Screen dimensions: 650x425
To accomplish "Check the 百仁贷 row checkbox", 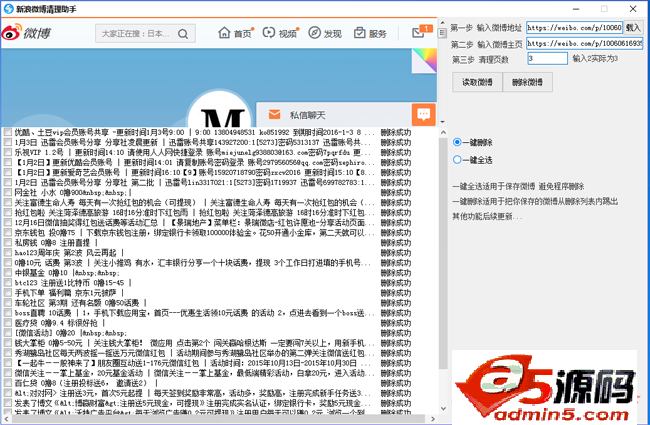I will [7, 383].
